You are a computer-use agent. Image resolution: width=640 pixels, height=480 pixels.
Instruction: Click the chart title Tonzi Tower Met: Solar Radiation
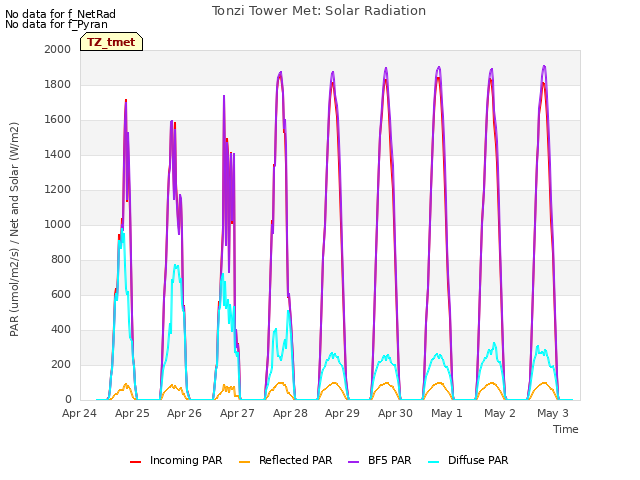319,11
